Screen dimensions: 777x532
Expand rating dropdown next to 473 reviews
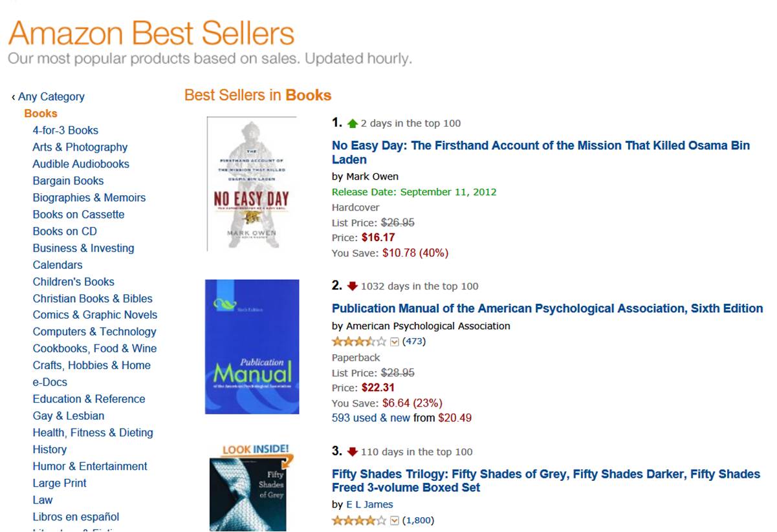395,342
